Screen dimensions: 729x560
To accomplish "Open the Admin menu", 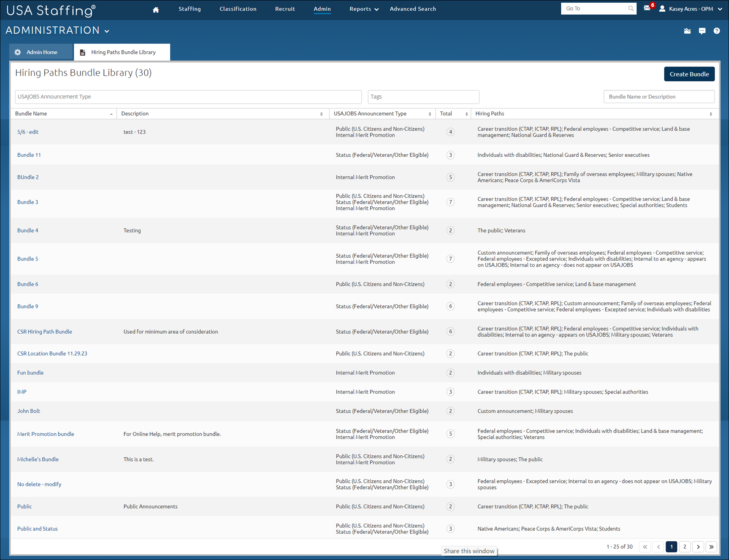I will (322, 9).
